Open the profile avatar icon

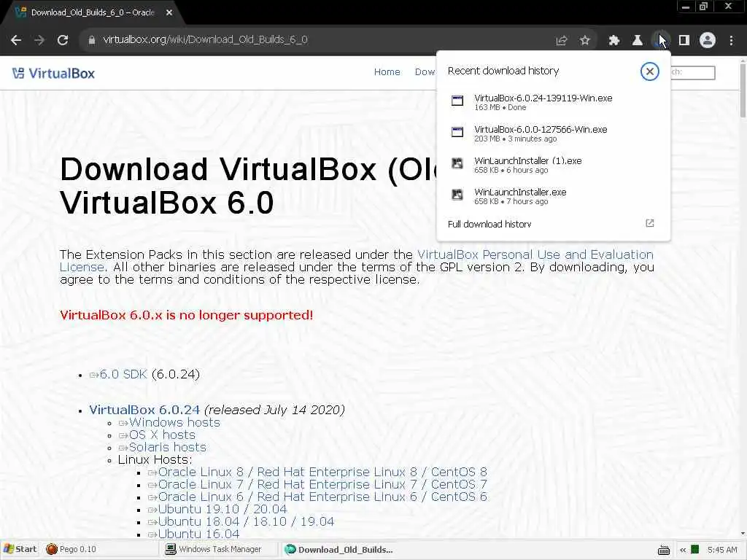click(x=708, y=41)
